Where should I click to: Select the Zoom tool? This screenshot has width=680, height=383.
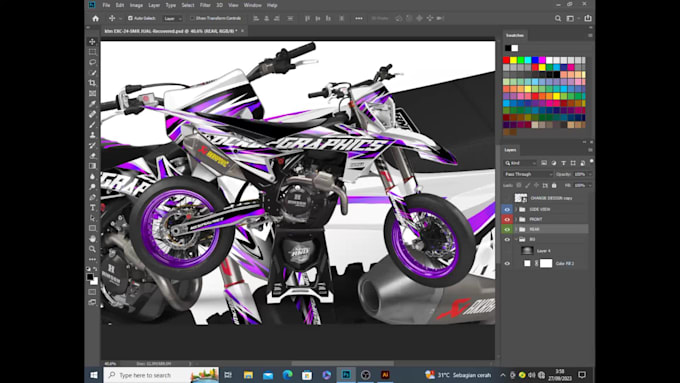92,249
